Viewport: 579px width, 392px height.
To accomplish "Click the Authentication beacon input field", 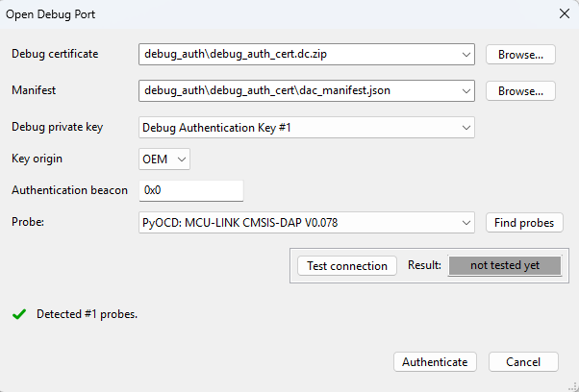I will 190,190.
